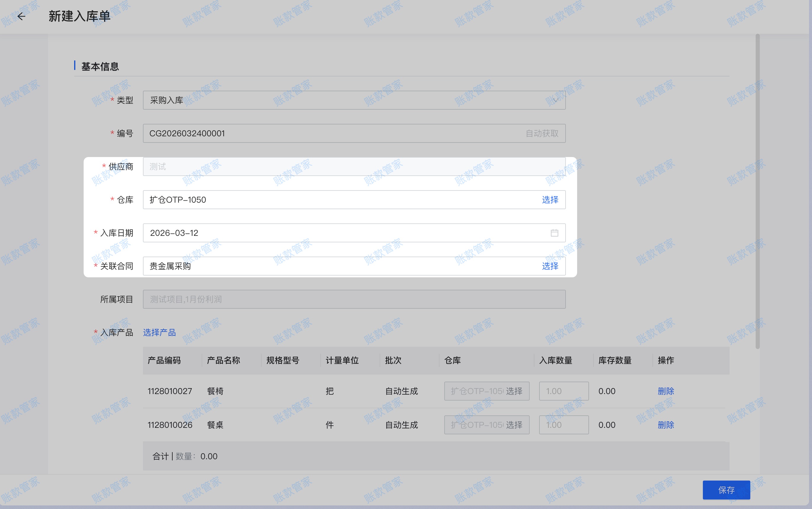Click the vertical scrollbar of the form
812x509 pixels.
click(x=757, y=192)
